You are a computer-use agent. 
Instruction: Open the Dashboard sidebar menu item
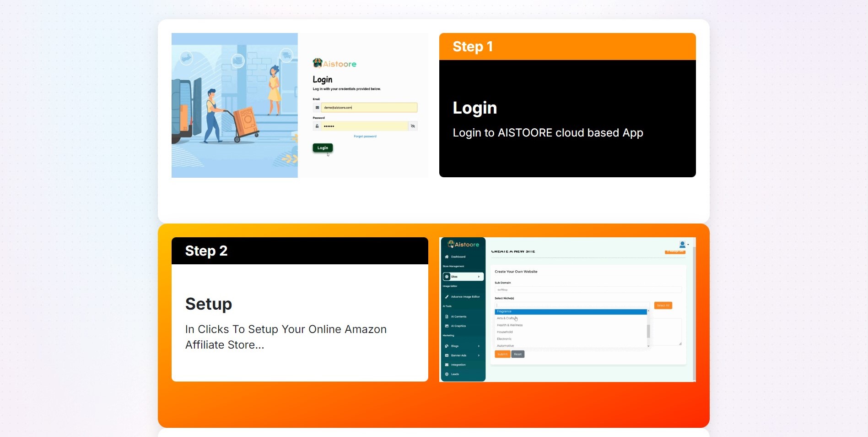[463, 257]
